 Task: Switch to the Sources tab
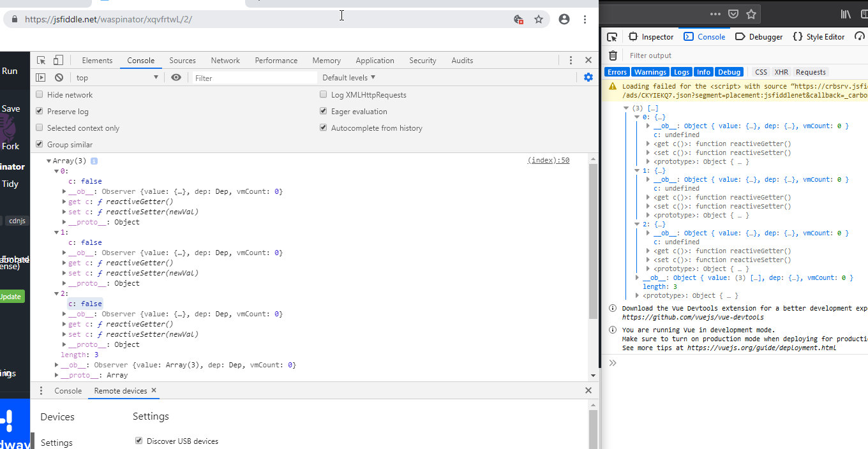(183, 61)
